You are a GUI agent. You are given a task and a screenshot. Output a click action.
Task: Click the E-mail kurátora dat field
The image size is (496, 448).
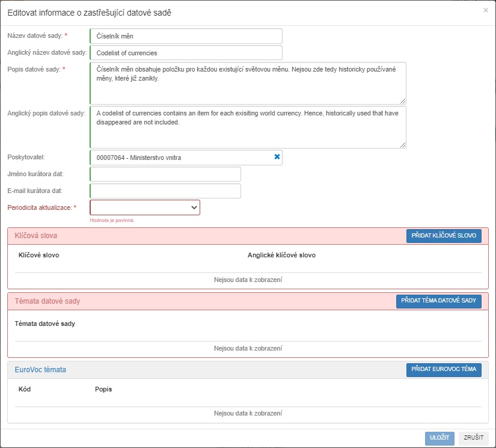click(x=165, y=191)
